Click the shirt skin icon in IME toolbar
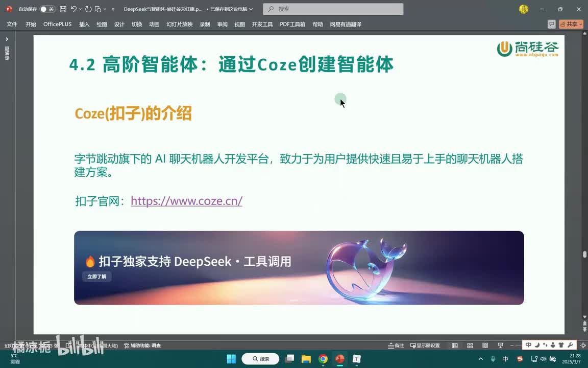The image size is (588, 368). coord(561,344)
